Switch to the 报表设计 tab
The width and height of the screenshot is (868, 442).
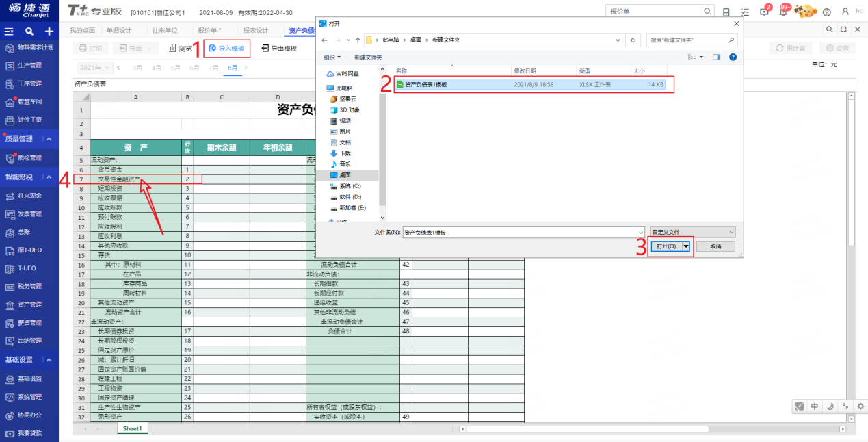point(256,30)
